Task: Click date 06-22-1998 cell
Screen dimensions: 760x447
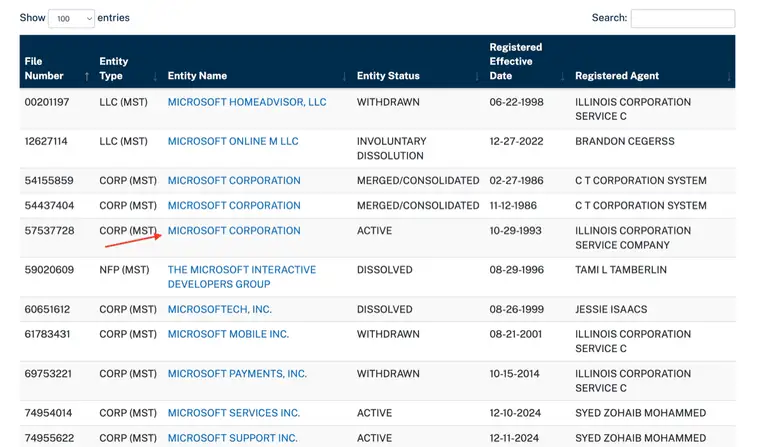Action: (x=517, y=102)
